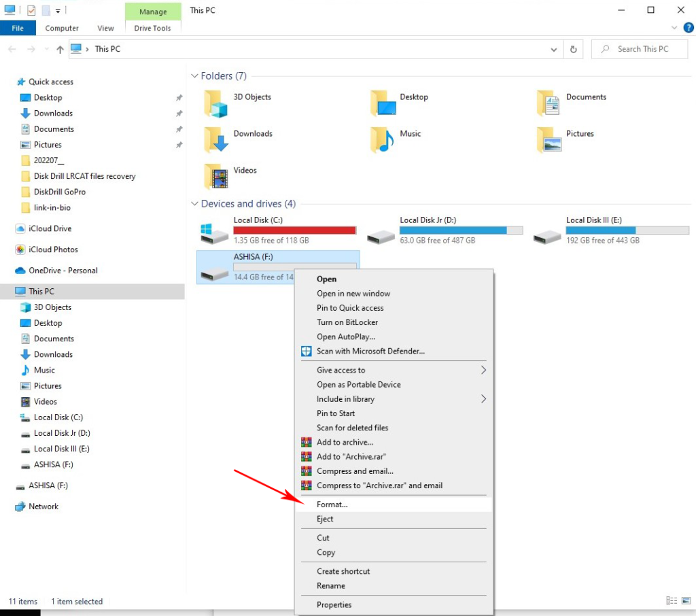Collapse the Folders (7) section
This screenshot has height=616, width=696.
tap(195, 76)
